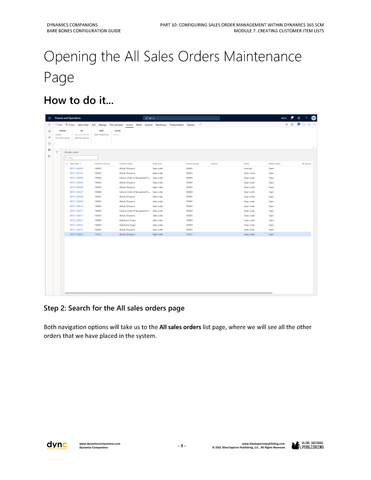Screen dimensions: 371x480
Task: Click the Delete button in action pane
Action: tap(70, 125)
